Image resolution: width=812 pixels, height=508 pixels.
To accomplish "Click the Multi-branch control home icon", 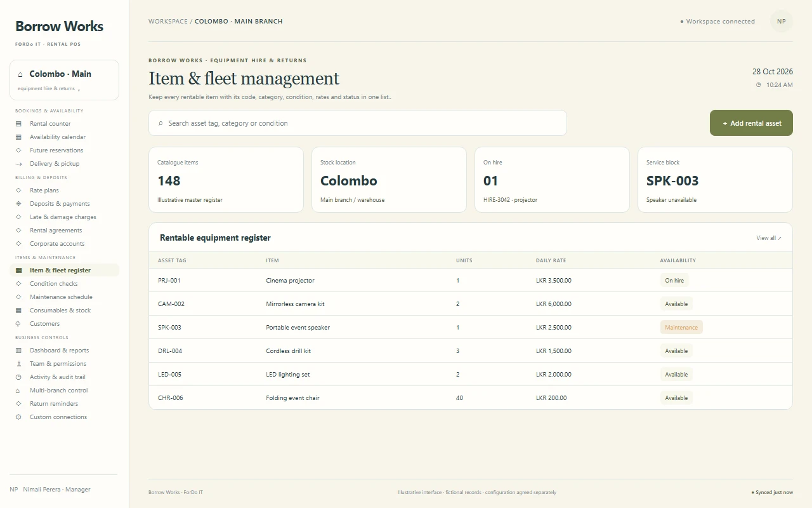I will pos(18,391).
